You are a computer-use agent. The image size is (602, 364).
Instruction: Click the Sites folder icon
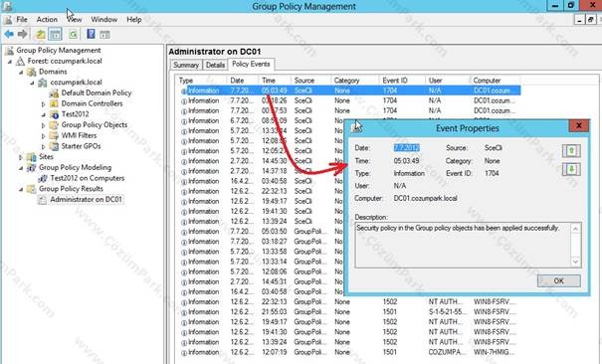coord(31,157)
